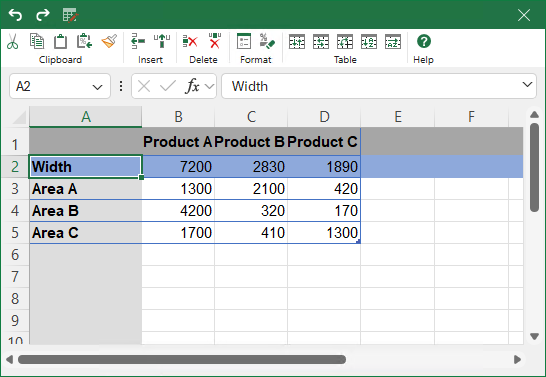Click the percent number format brush icon
Image resolution: width=546 pixels, height=377 pixels.
(x=267, y=41)
